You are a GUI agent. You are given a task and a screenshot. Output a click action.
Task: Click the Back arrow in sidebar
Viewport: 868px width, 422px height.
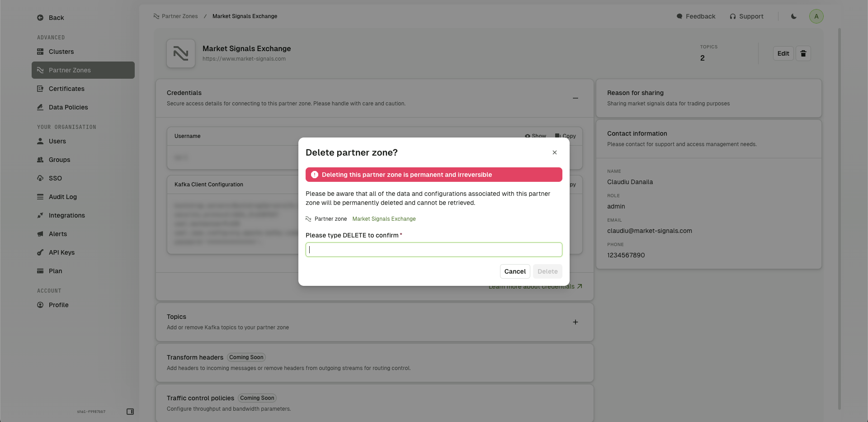click(x=40, y=18)
